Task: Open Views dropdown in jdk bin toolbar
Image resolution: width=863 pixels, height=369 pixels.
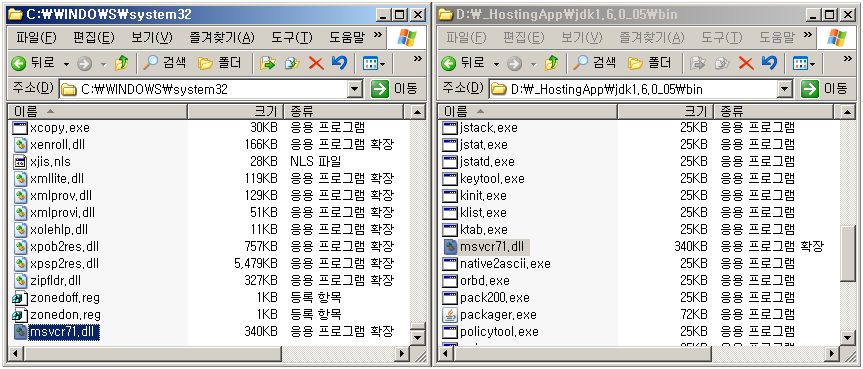Action: click(x=804, y=64)
